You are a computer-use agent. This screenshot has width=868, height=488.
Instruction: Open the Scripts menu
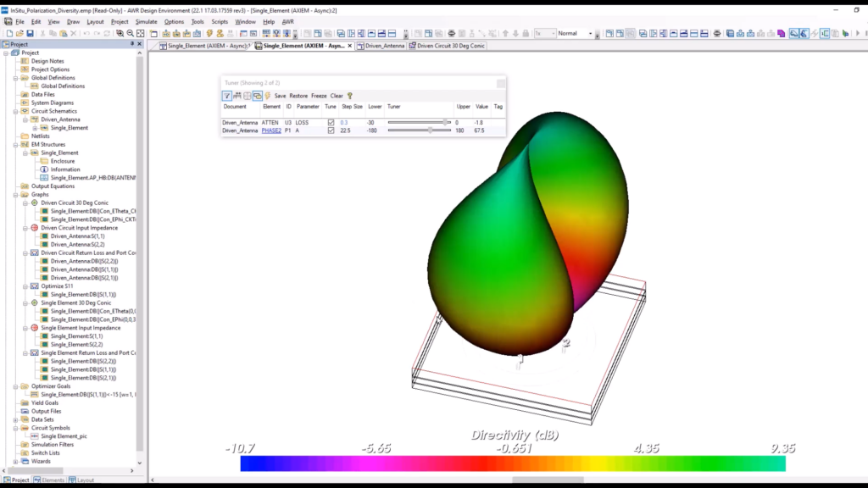pos(220,21)
